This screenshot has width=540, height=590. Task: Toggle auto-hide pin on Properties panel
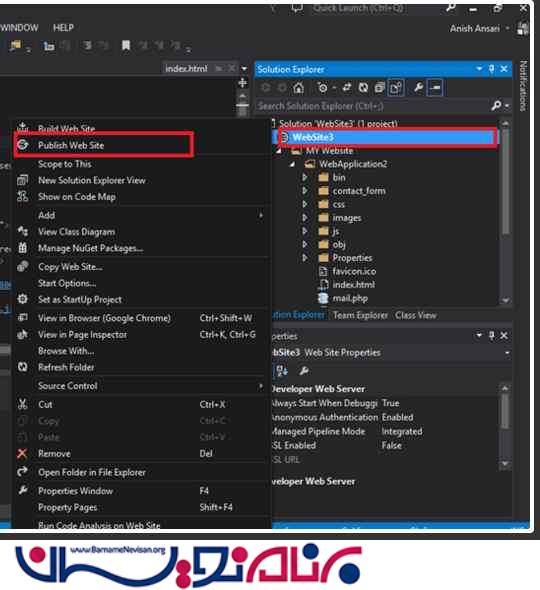(x=491, y=335)
